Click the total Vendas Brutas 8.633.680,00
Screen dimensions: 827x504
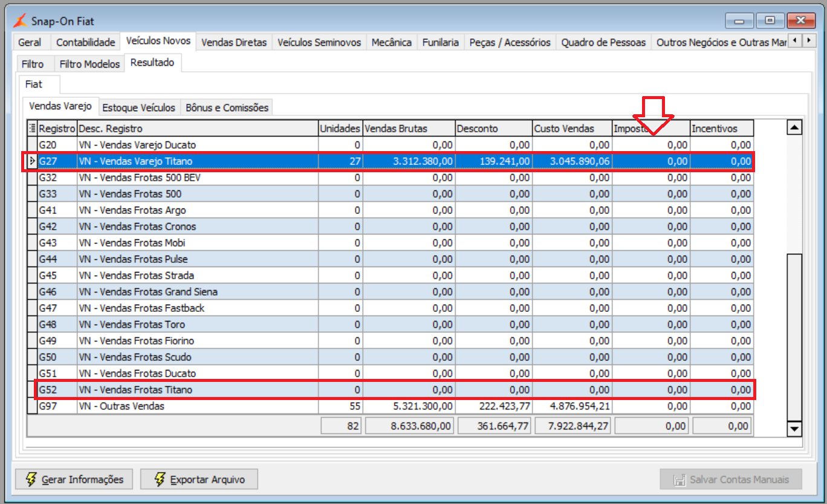pos(409,426)
